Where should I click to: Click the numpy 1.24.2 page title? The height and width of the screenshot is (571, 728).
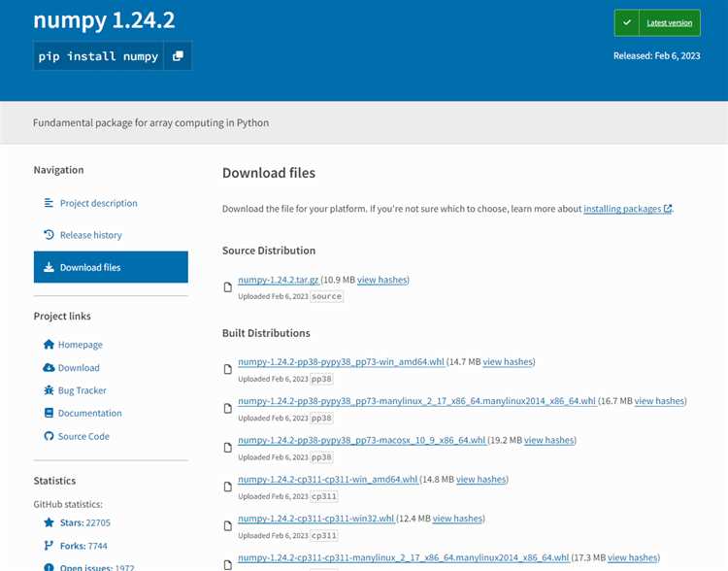pyautogui.click(x=105, y=20)
